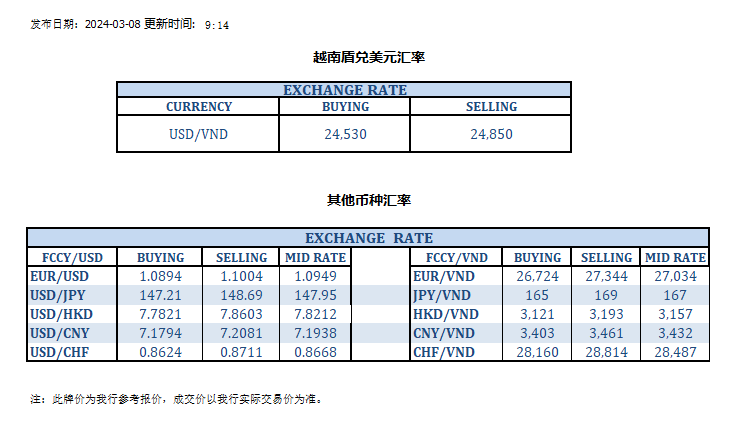Click the FCCY/USD column header

tap(72, 257)
